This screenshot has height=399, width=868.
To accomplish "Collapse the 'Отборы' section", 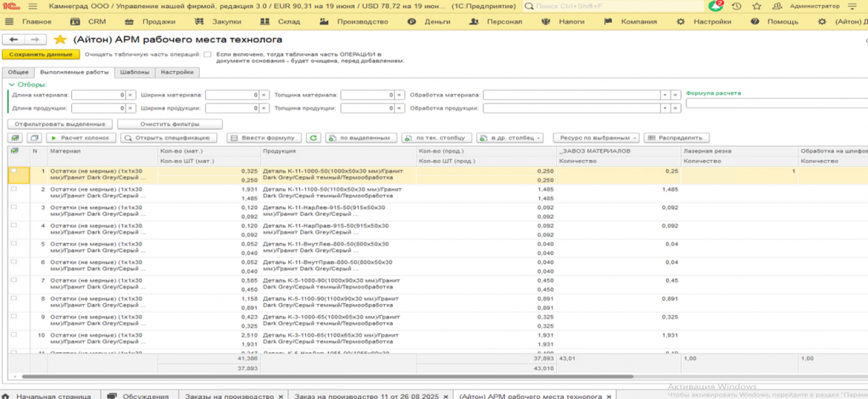I will coord(10,85).
